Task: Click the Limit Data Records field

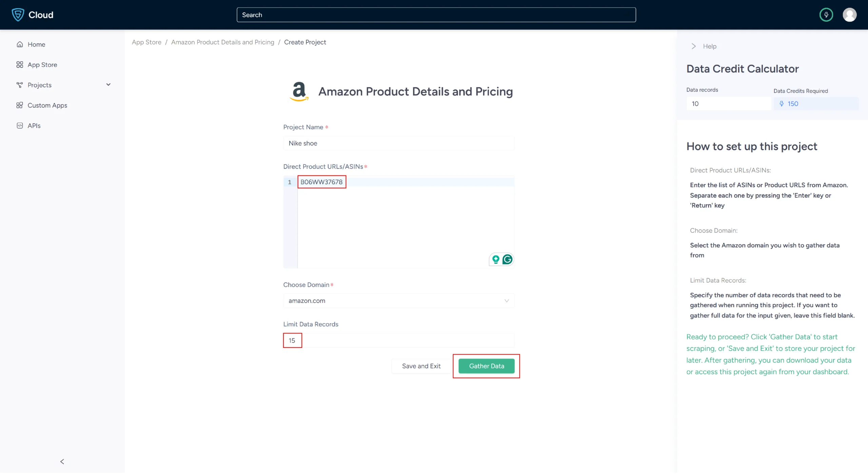Action: 399,341
